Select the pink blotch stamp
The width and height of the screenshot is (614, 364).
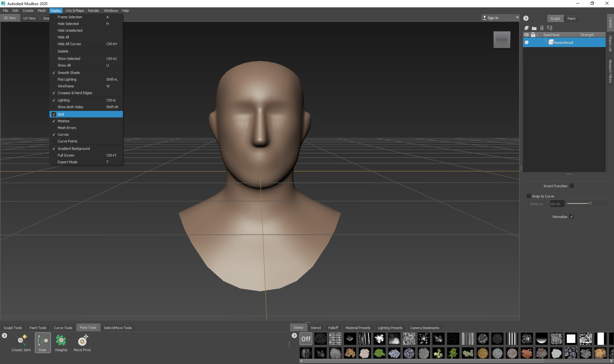[x=365, y=353]
